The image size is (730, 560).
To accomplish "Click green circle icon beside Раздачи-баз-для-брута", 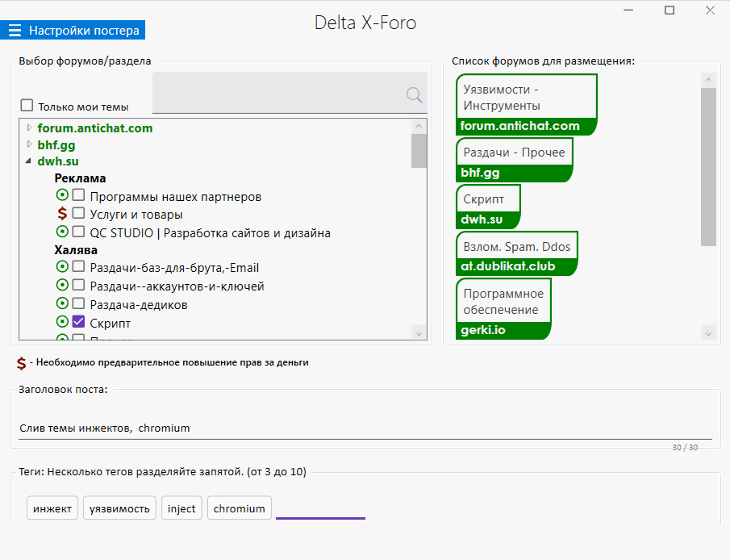I will [62, 266].
